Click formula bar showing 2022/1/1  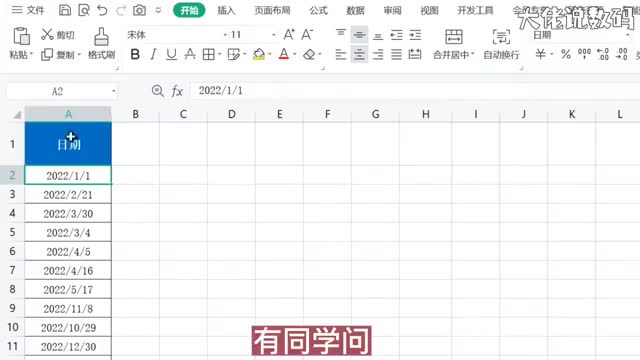tap(415, 91)
